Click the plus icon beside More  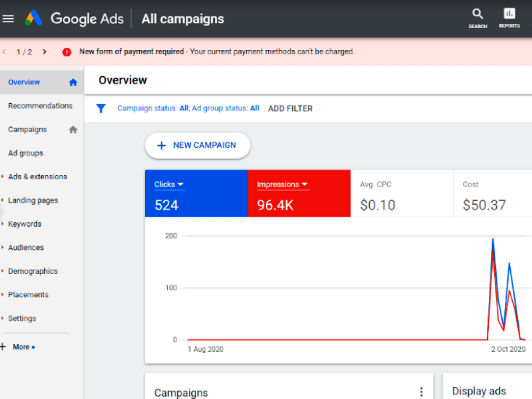[3, 346]
